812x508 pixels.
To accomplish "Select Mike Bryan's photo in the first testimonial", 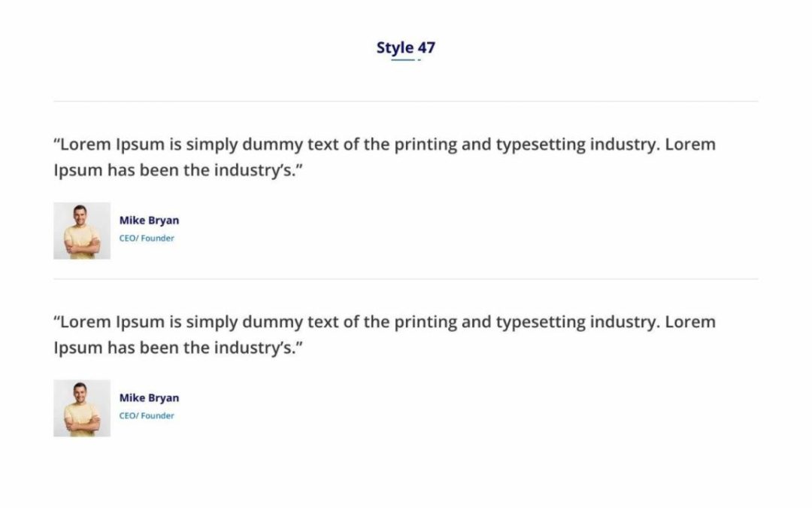I will (x=82, y=231).
